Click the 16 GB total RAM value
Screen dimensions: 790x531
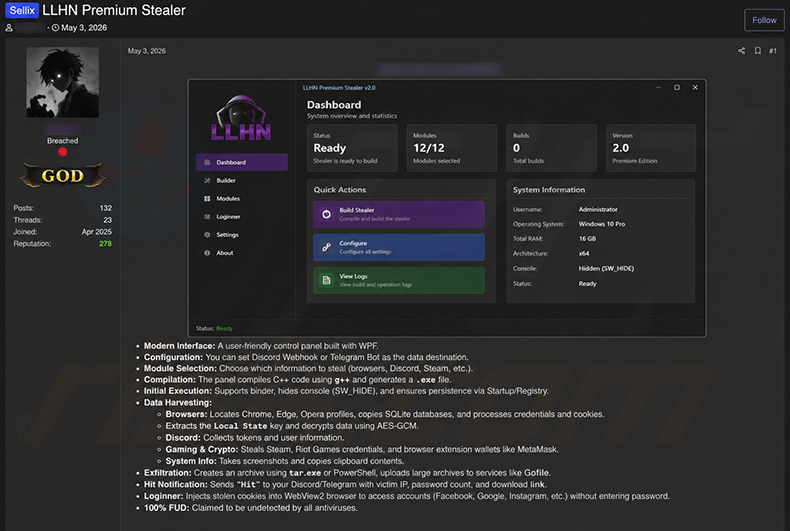click(587, 239)
